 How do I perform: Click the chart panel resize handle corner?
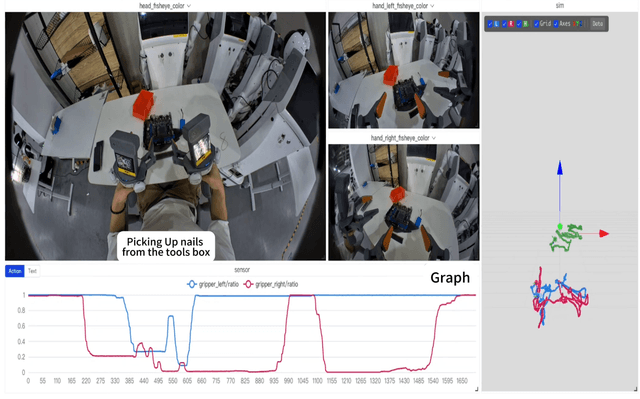point(477,389)
